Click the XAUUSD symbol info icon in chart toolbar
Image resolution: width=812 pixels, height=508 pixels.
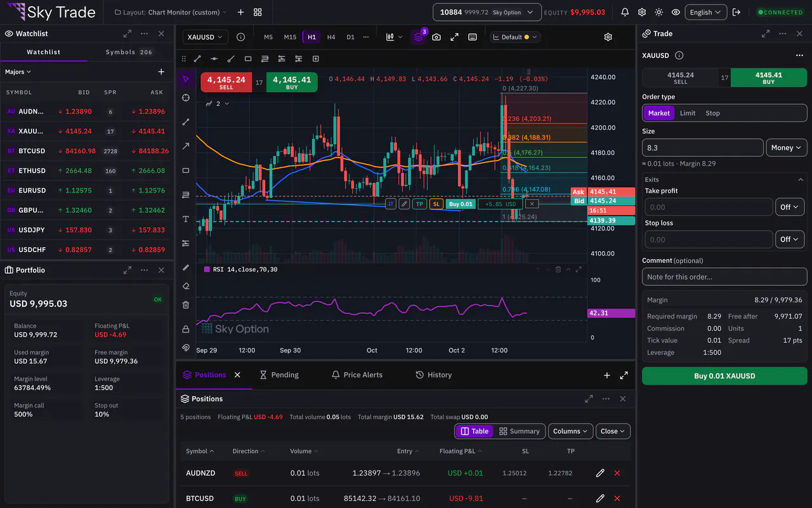tap(240, 37)
